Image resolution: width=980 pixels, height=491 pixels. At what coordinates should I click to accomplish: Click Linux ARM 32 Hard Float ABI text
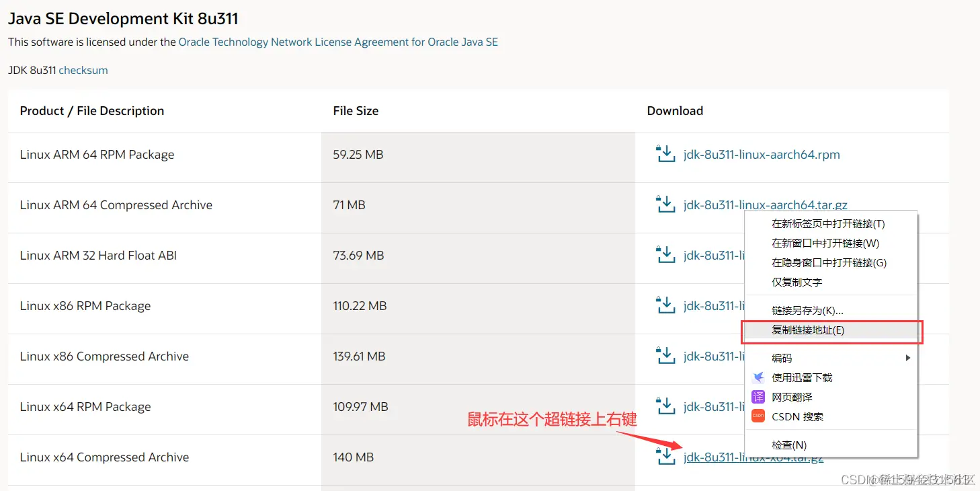(x=98, y=256)
